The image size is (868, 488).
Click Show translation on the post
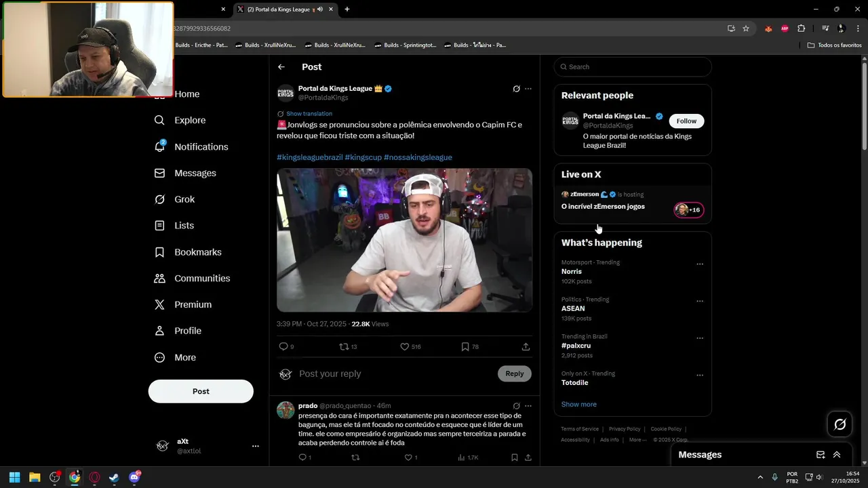click(x=309, y=114)
